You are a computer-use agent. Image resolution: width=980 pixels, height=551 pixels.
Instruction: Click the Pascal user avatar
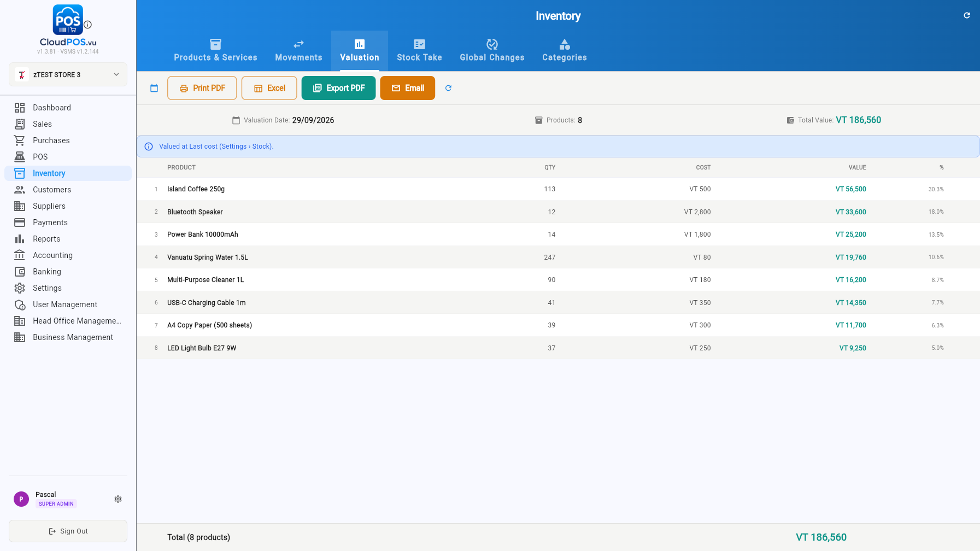pos(21,499)
